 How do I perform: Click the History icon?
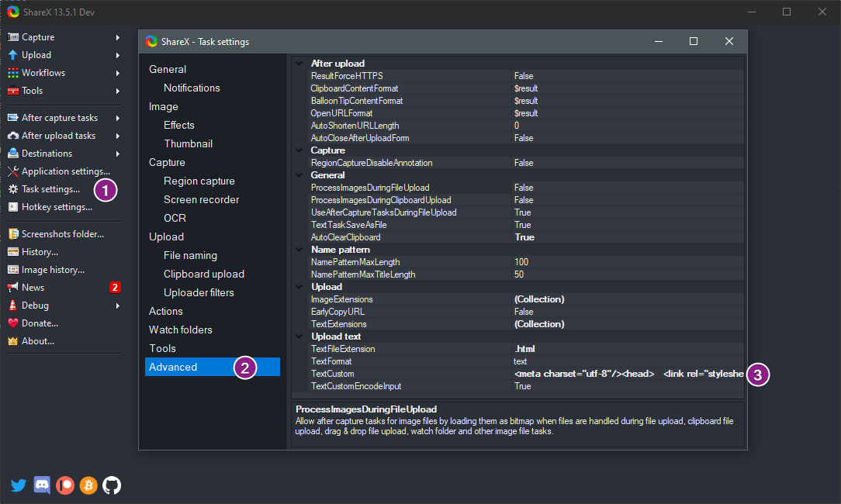[13, 251]
